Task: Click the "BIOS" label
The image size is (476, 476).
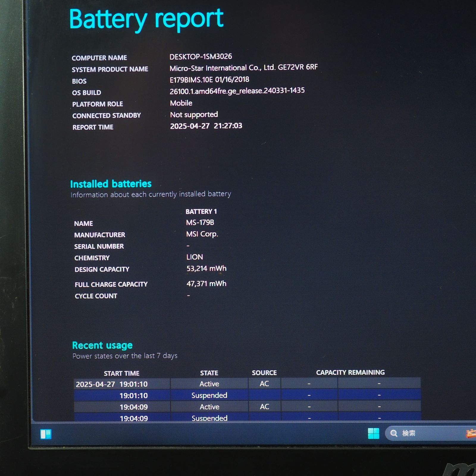Action: click(79, 81)
